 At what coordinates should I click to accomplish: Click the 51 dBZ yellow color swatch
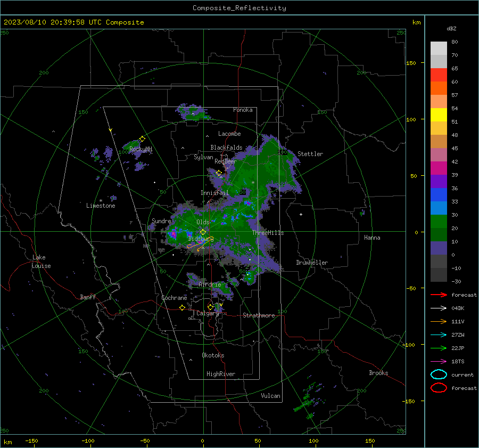pyautogui.click(x=439, y=115)
